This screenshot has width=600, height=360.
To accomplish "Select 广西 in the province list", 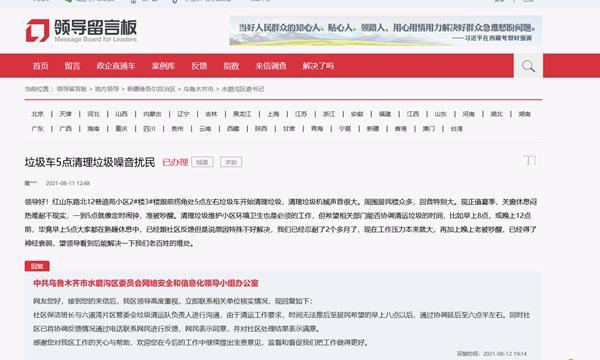I will point(65,129).
